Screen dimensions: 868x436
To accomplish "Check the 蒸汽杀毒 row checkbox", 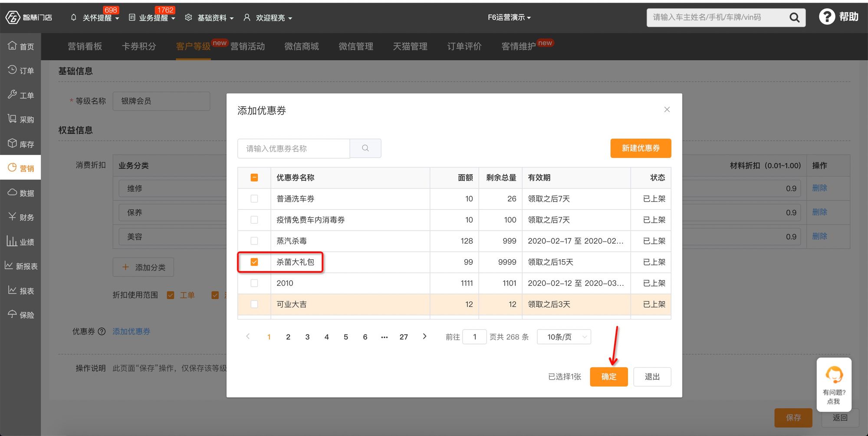I will (x=254, y=241).
